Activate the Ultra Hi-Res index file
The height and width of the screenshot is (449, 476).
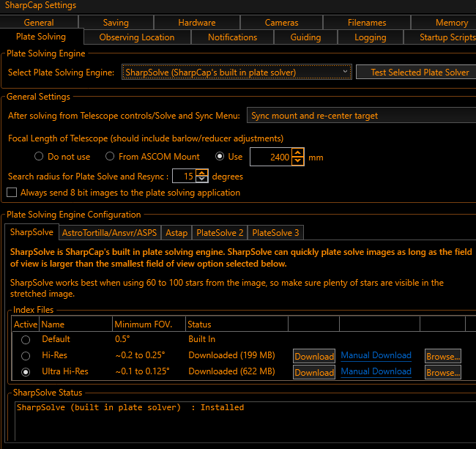(x=26, y=371)
